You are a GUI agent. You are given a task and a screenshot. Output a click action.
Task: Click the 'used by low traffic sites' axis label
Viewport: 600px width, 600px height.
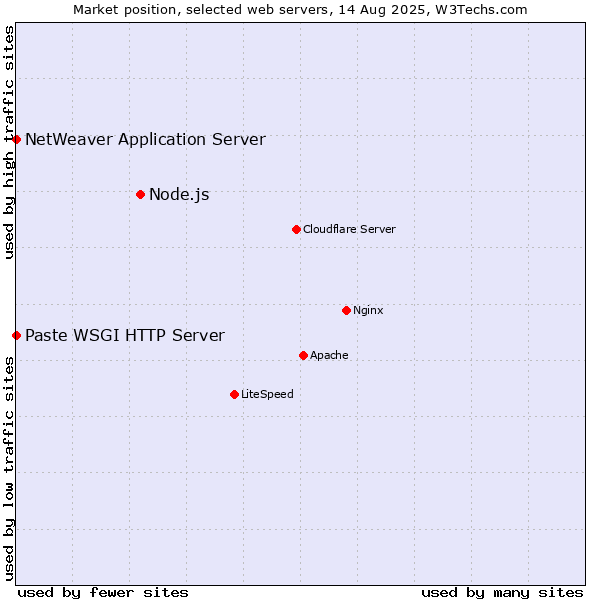point(9,469)
